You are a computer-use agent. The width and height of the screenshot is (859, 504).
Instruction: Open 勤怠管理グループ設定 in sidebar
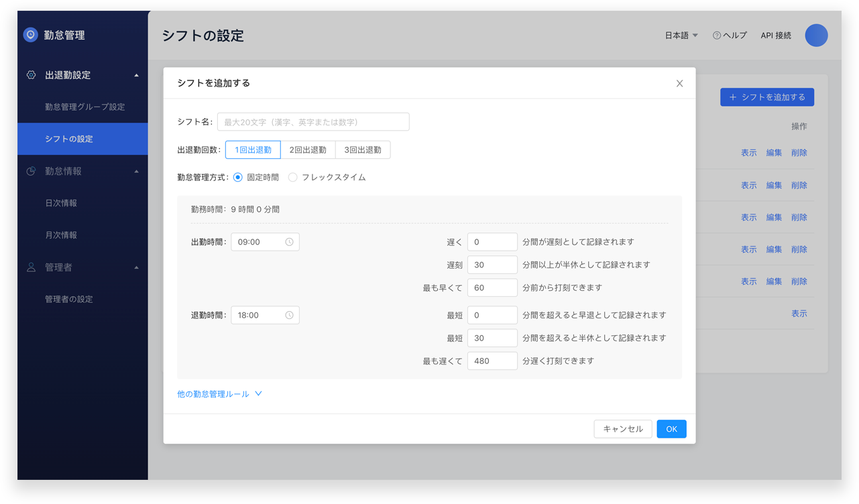tap(84, 107)
